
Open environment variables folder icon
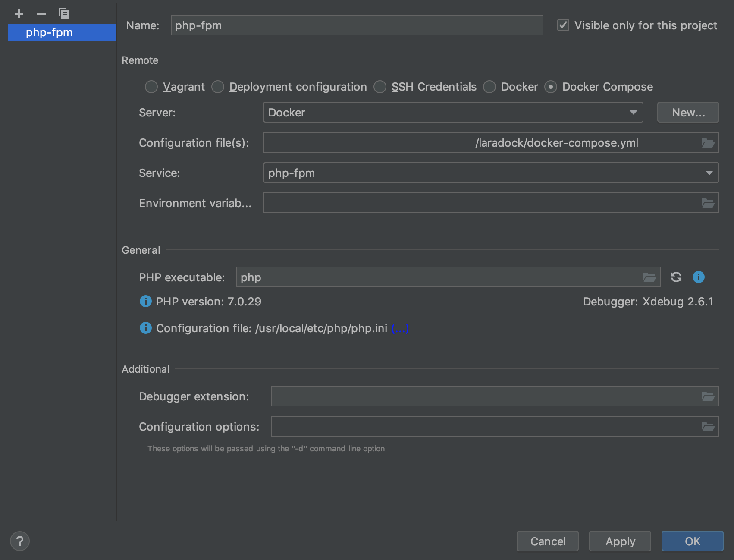pyautogui.click(x=708, y=203)
